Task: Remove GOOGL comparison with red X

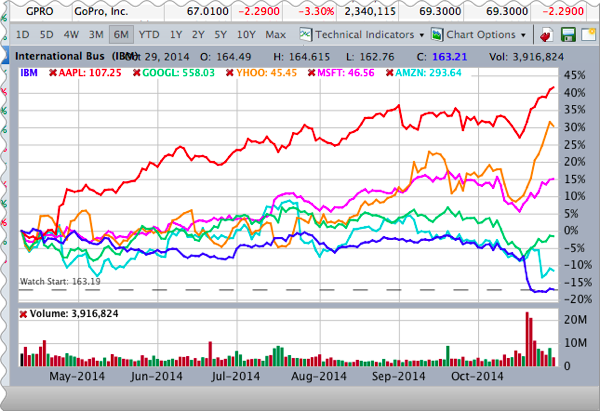Action: [x=136, y=73]
